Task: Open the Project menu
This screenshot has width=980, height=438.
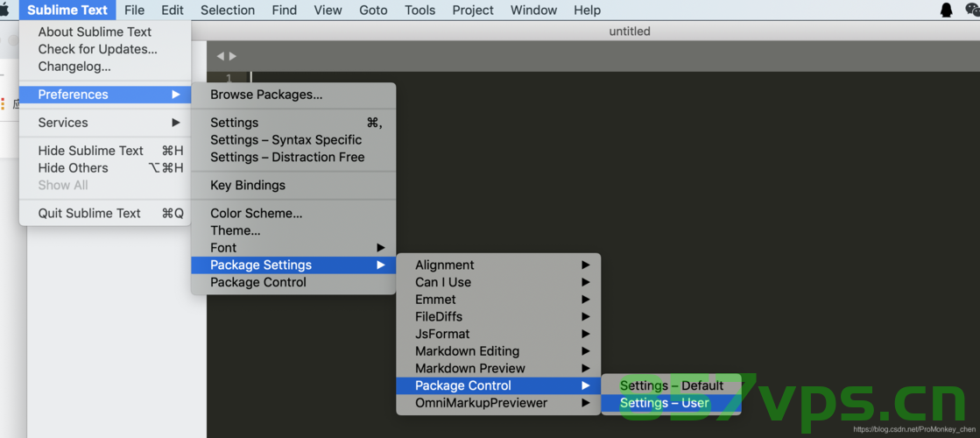Action: (x=473, y=10)
